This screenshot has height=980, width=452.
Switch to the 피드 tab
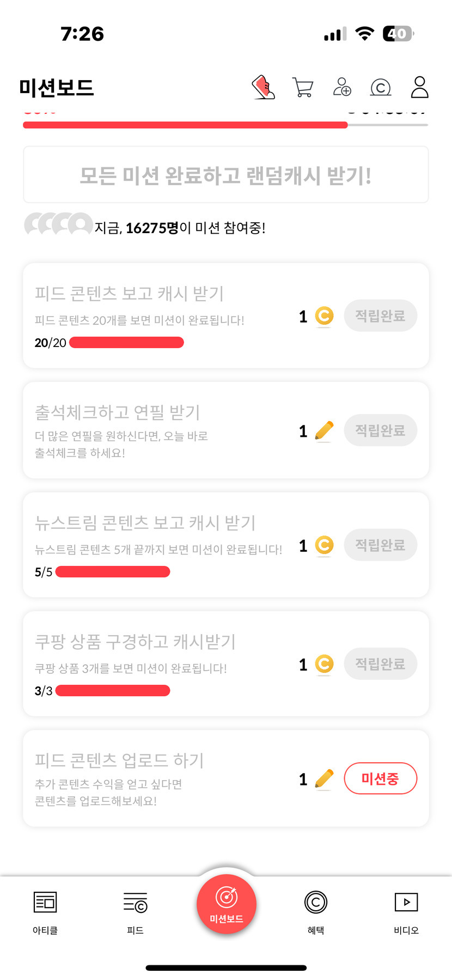(135, 910)
